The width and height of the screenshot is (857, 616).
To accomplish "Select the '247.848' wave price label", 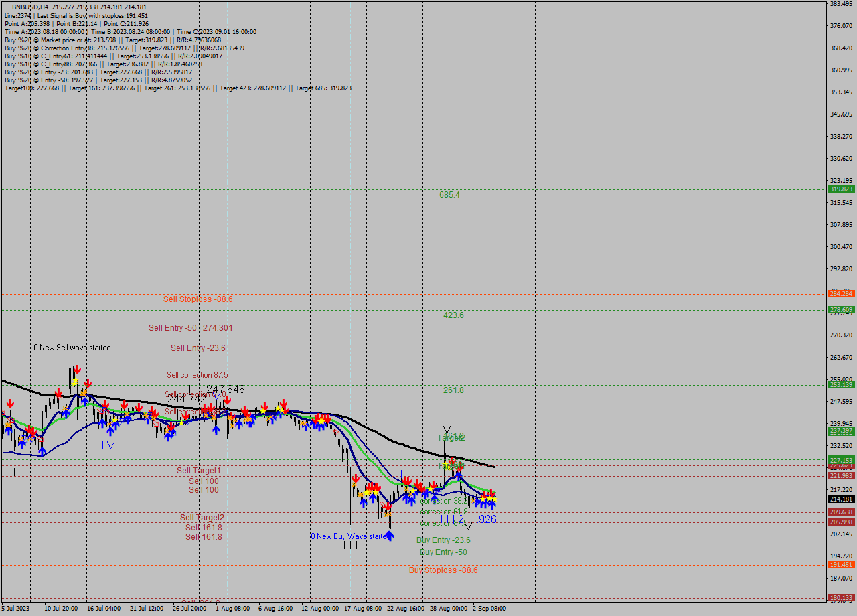I will (226, 389).
